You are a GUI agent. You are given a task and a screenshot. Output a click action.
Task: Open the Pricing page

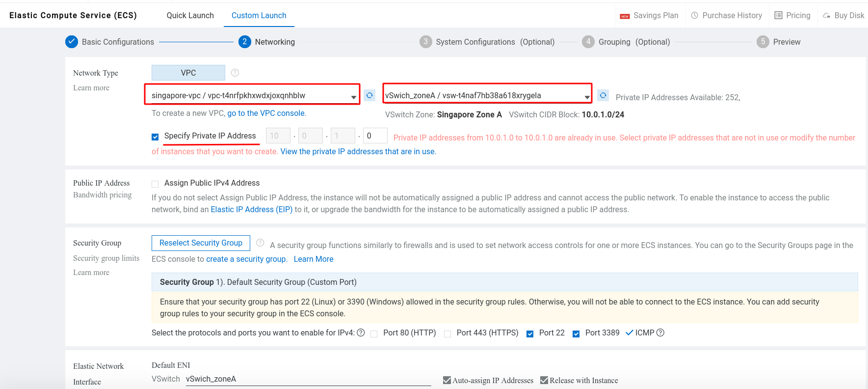pyautogui.click(x=792, y=15)
